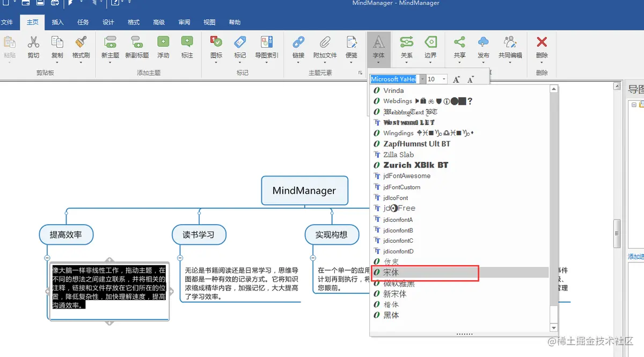Open the Map Index (导图索引) icon
Screen dimensions: 644x357
click(x=267, y=42)
